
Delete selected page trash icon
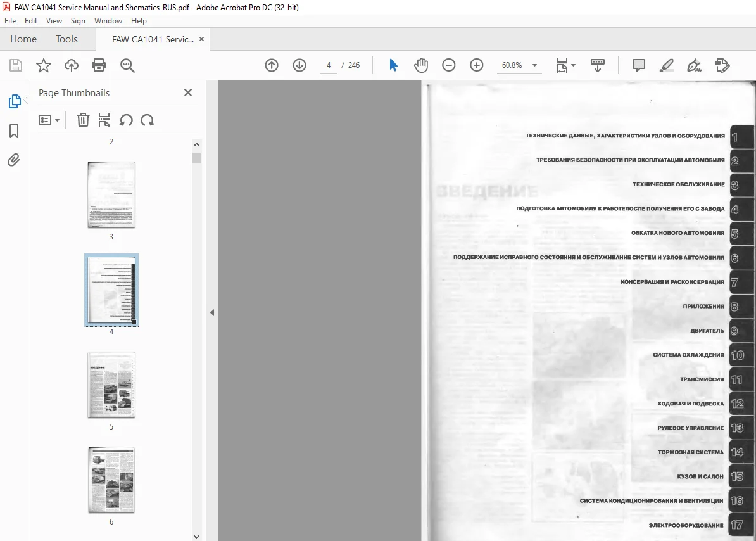pyautogui.click(x=83, y=120)
